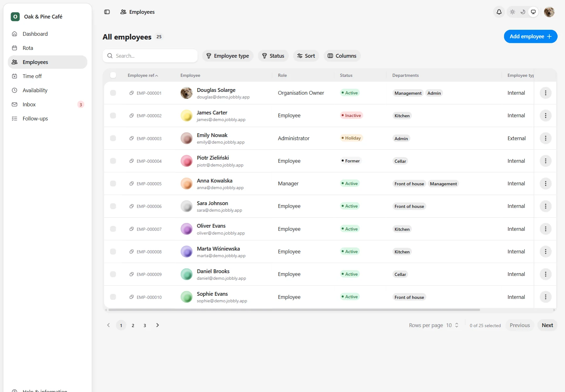Open the Columns chooser
The image size is (565, 392).
click(342, 56)
